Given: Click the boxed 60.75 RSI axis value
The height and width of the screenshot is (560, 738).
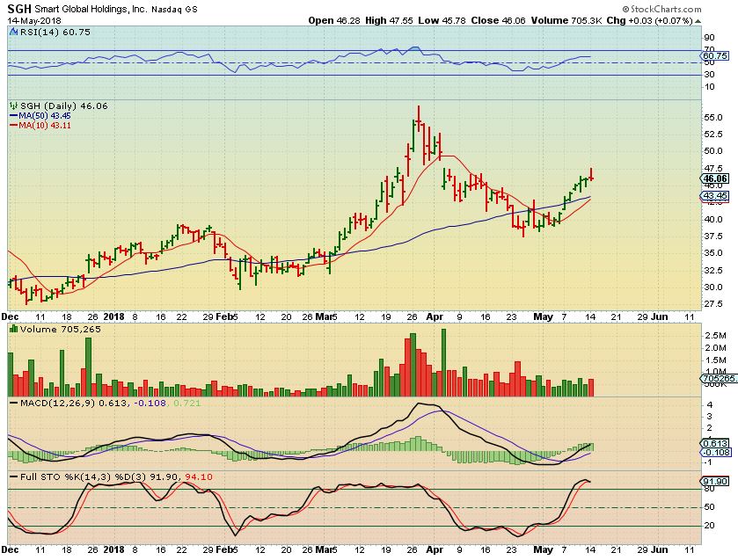Looking at the screenshot, I should [x=715, y=55].
